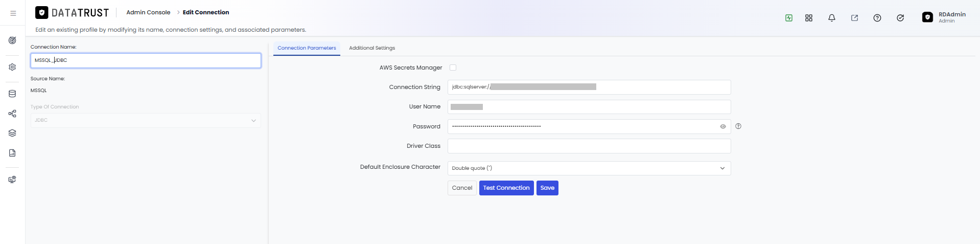Viewport: 980px width, 244px height.
Task: Click the Edit Connection breadcrumb
Action: [206, 12]
